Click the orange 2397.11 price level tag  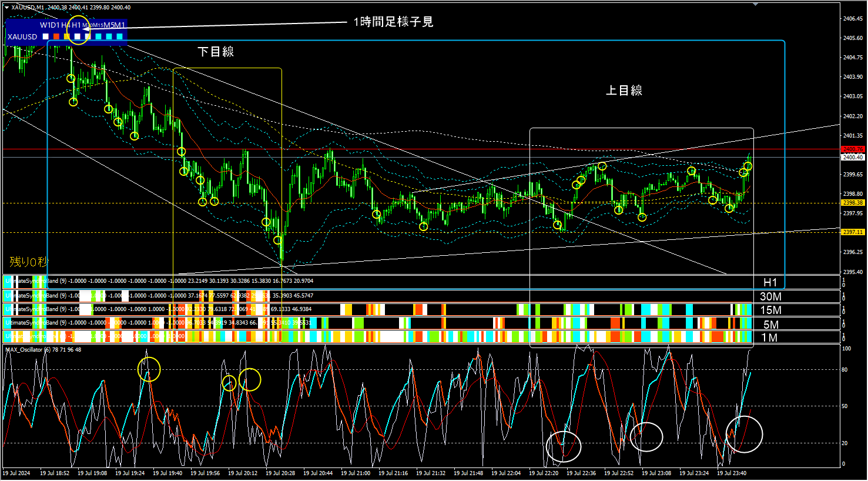(x=853, y=232)
